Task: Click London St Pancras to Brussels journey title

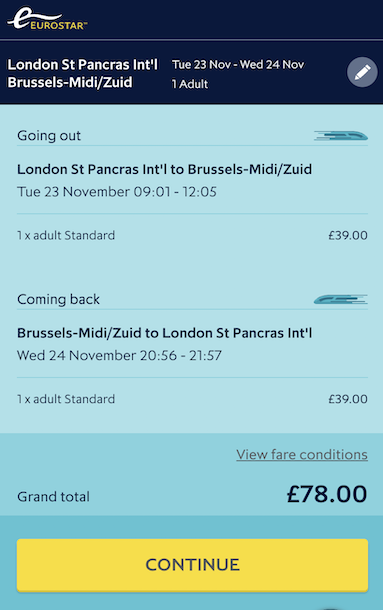Action: (164, 169)
